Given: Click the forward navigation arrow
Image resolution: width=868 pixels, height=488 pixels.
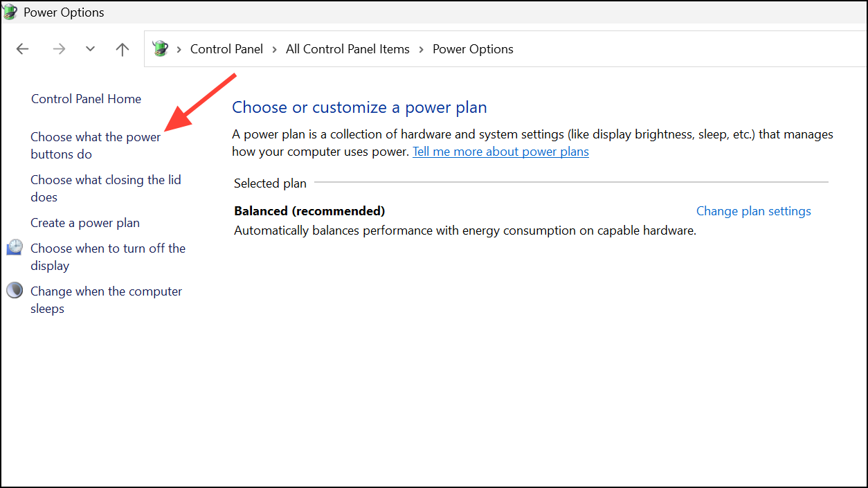Looking at the screenshot, I should click(x=59, y=48).
